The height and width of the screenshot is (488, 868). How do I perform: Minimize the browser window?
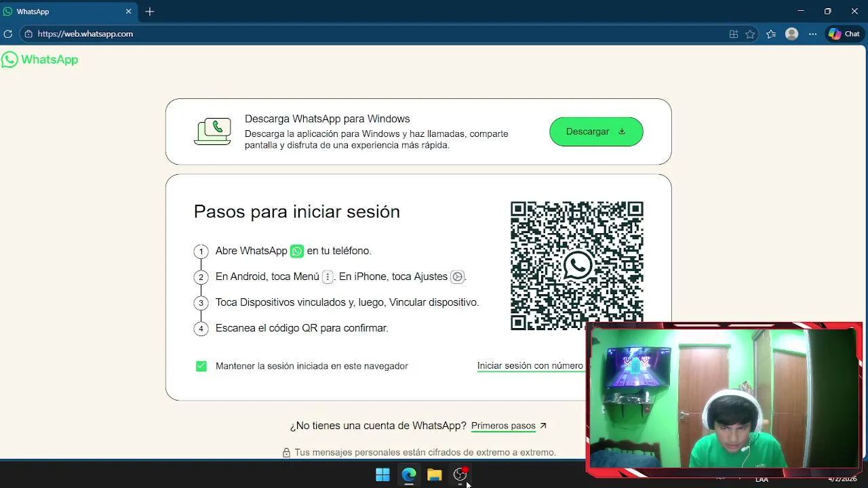pyautogui.click(x=800, y=12)
